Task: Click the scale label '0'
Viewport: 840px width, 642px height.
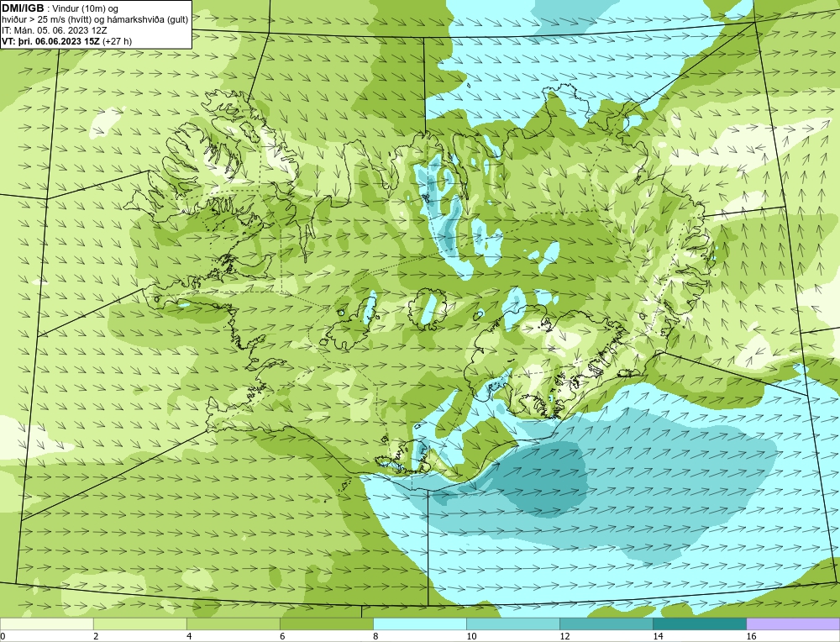Action: point(3,636)
